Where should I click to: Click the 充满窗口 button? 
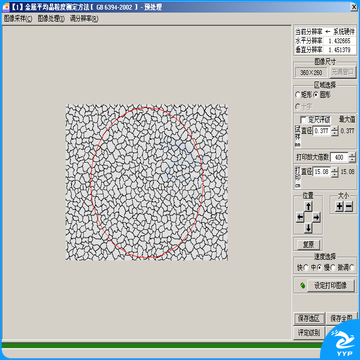click(x=343, y=72)
